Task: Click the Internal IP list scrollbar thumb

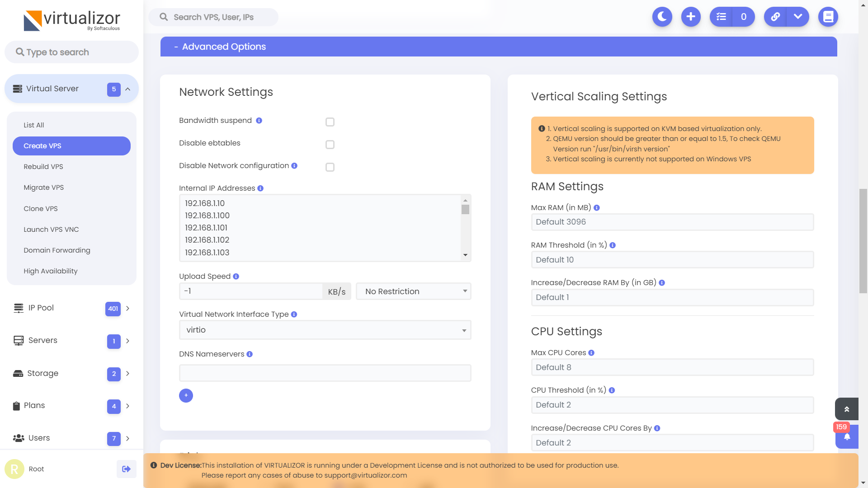Action: coord(465,210)
